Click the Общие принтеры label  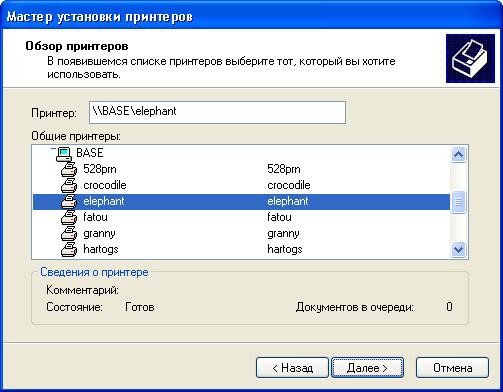(76, 136)
